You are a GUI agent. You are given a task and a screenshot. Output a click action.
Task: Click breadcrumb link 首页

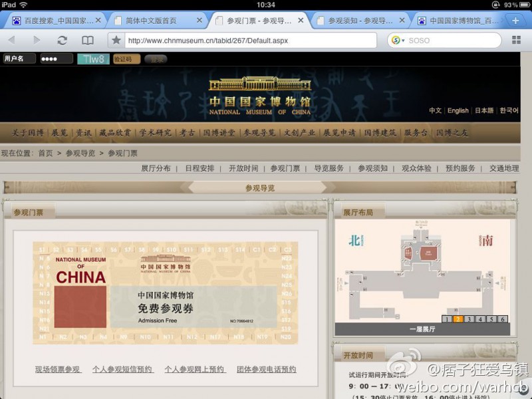tap(45, 153)
